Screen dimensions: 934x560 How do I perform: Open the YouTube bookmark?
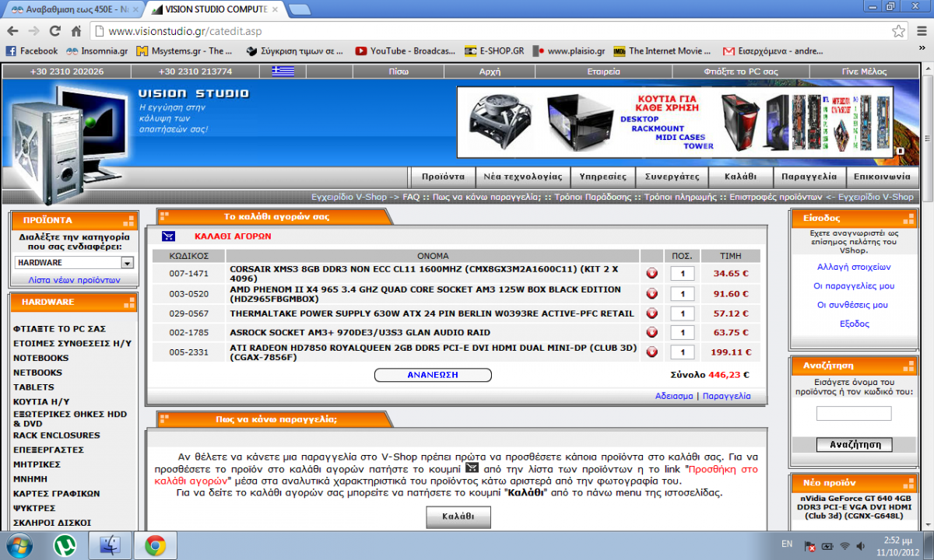tap(406, 51)
